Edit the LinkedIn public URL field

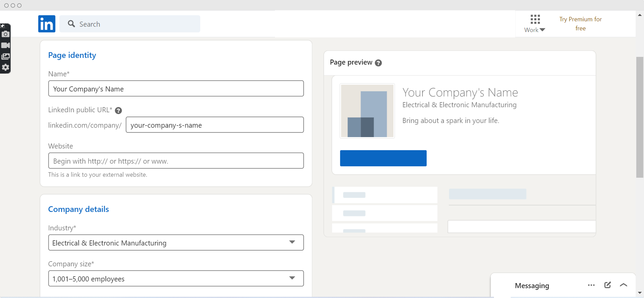[x=215, y=124]
